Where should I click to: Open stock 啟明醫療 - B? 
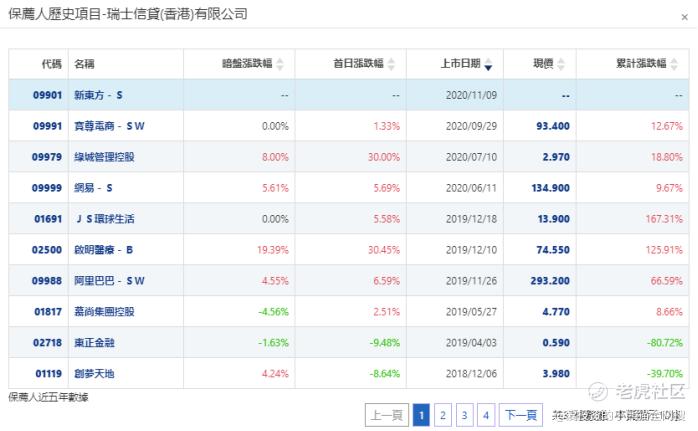coord(103,250)
